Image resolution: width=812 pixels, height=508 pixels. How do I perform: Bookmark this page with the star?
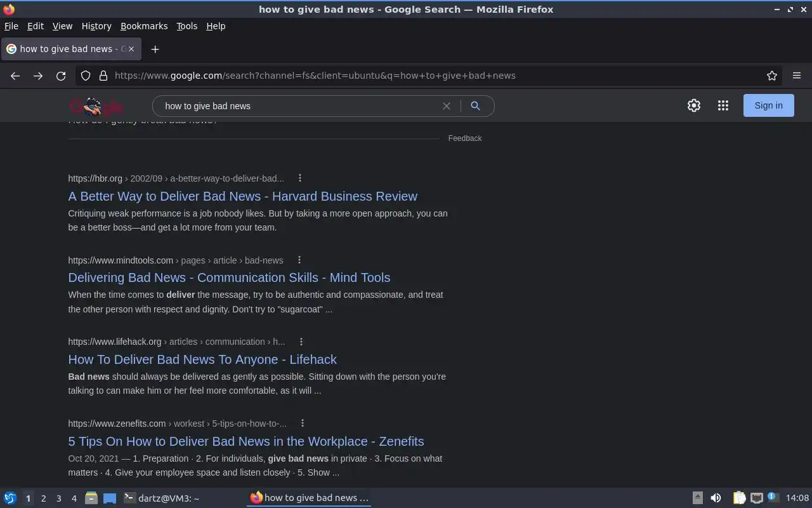point(772,76)
